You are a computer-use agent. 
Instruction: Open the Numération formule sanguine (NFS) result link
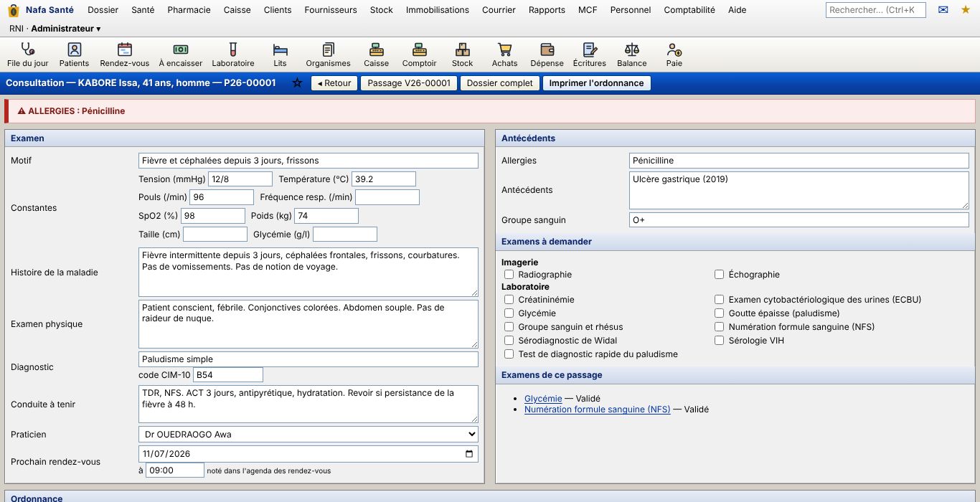click(597, 409)
